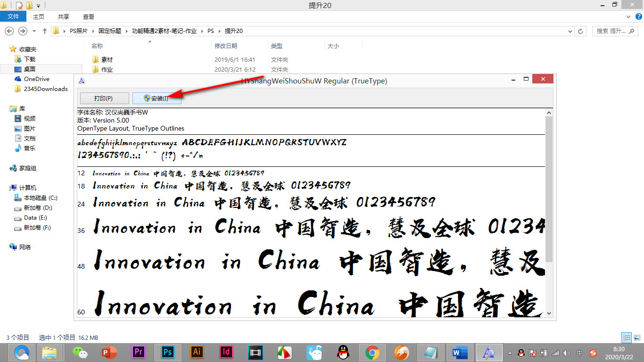This screenshot has height=362, width=644.
Task: Open the 图片 library
Action: point(29,128)
